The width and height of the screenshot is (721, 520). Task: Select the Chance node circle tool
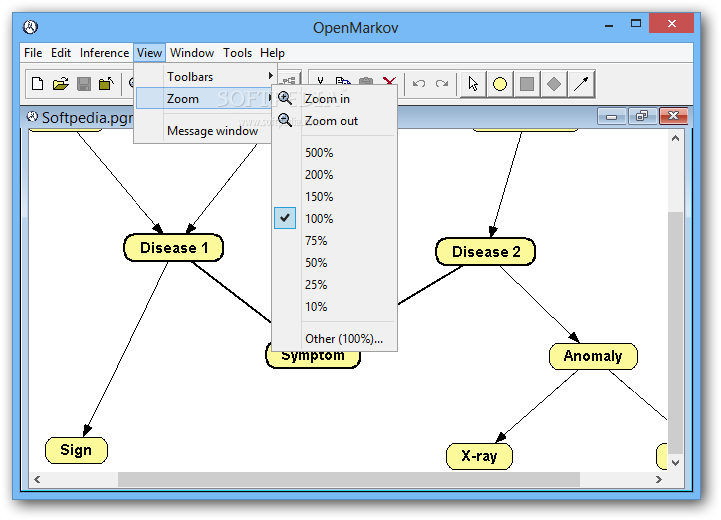click(x=500, y=84)
